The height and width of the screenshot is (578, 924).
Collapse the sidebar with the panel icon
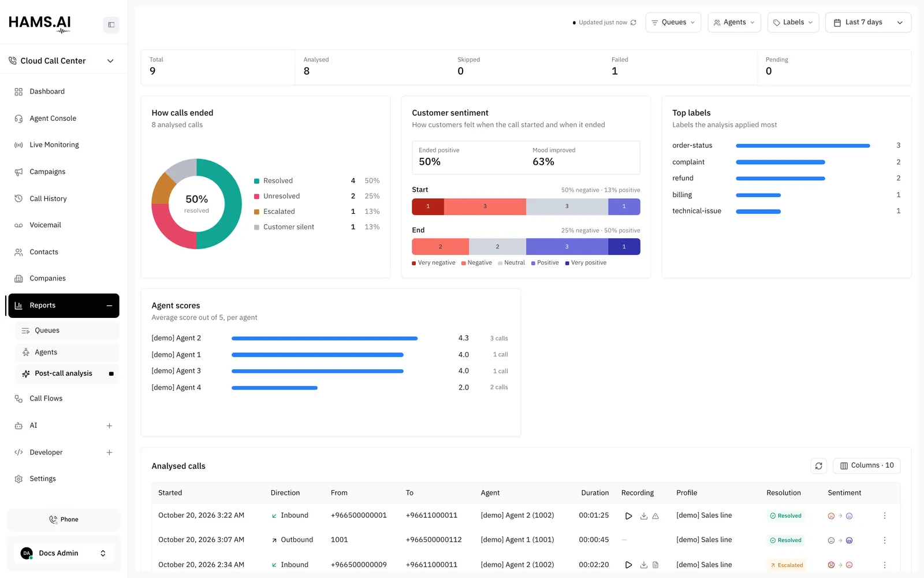coord(111,25)
